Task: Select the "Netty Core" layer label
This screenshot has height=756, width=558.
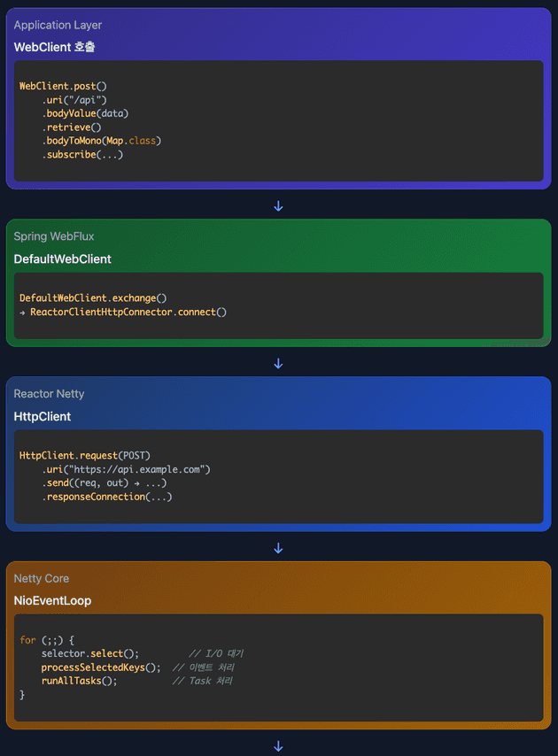Action: click(42, 579)
